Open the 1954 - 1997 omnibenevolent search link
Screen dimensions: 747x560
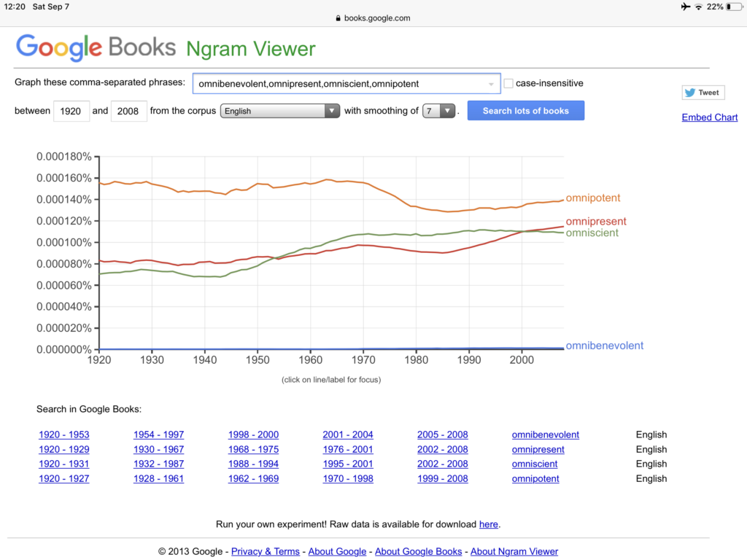[158, 435]
